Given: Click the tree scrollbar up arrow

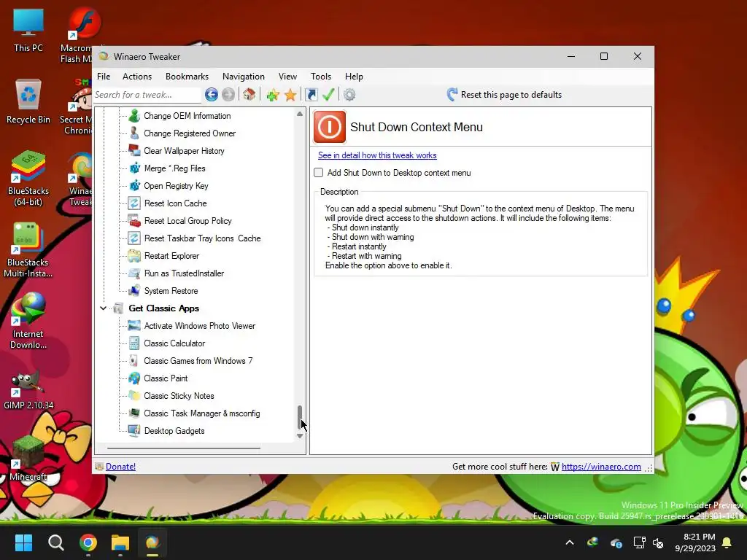Looking at the screenshot, I should click(x=300, y=114).
